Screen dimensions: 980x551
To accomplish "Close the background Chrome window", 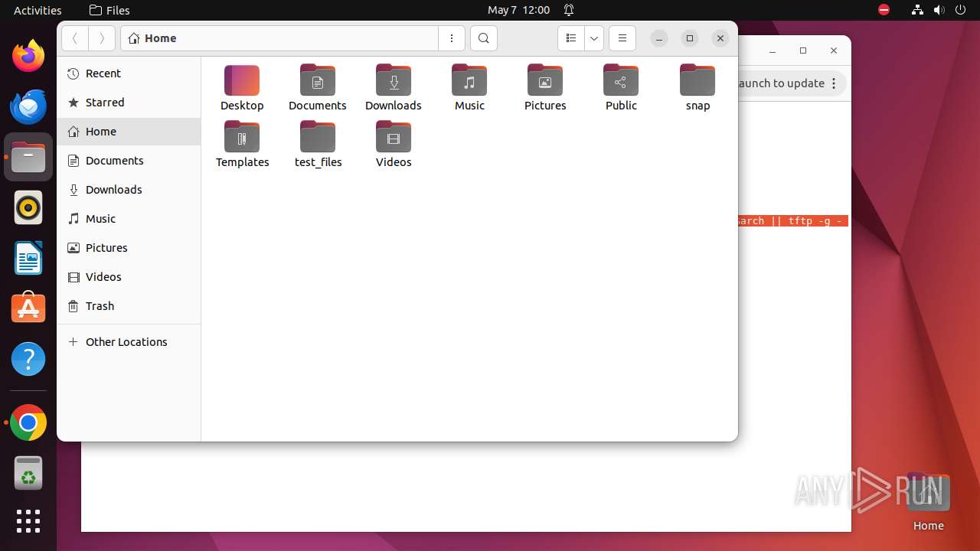I will point(834,51).
